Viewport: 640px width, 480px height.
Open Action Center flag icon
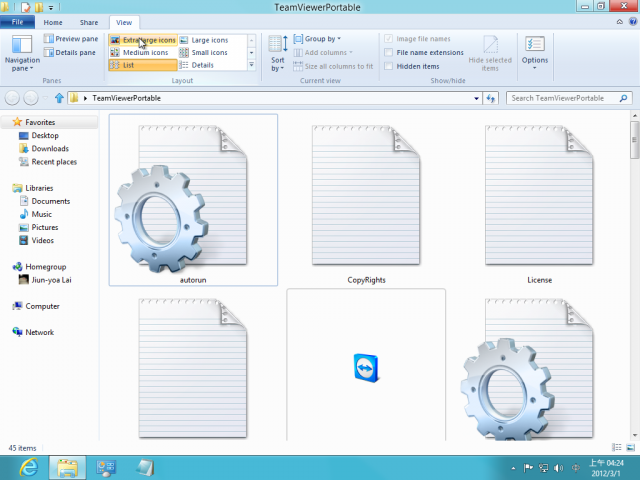pos(528,468)
